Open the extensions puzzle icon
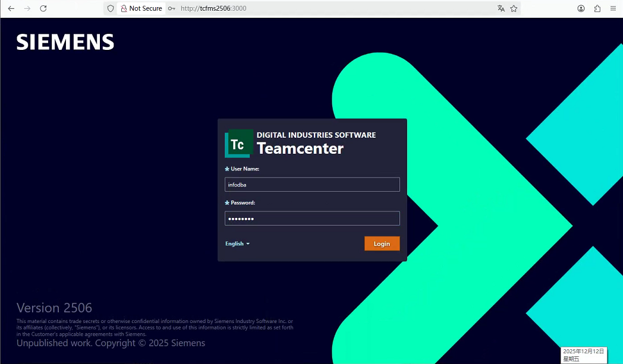This screenshot has height=364, width=623. pyautogui.click(x=597, y=8)
